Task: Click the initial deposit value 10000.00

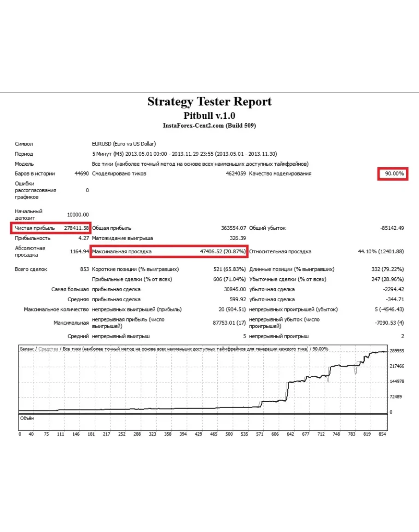Action: tap(78, 215)
